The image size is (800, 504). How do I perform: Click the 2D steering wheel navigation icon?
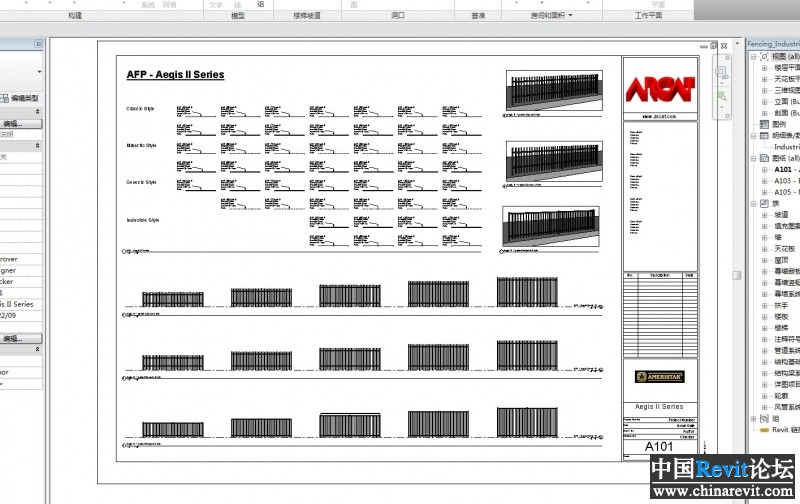coord(721,71)
